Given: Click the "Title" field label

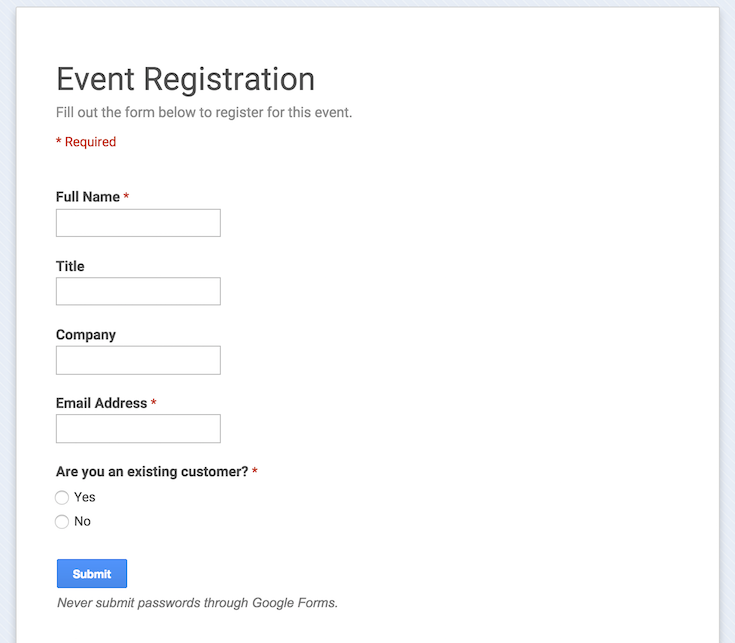Looking at the screenshot, I should [70, 266].
